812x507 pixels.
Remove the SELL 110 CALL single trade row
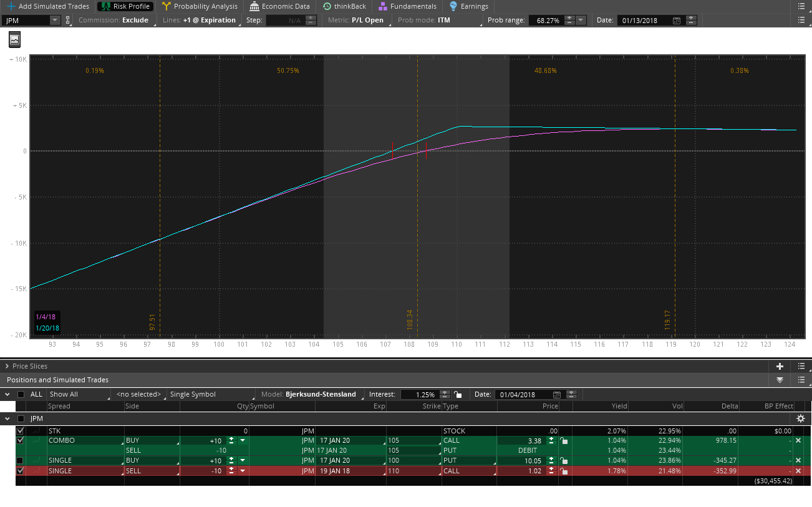click(x=798, y=471)
